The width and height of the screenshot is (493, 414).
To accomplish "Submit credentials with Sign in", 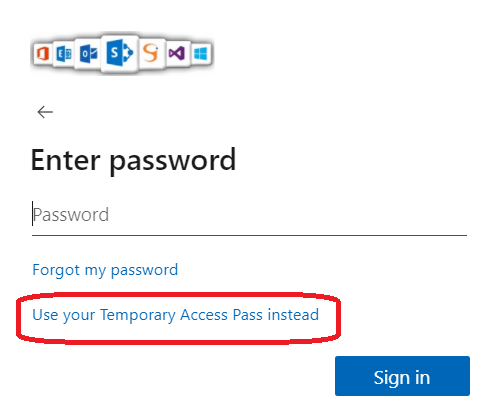I will [402, 376].
